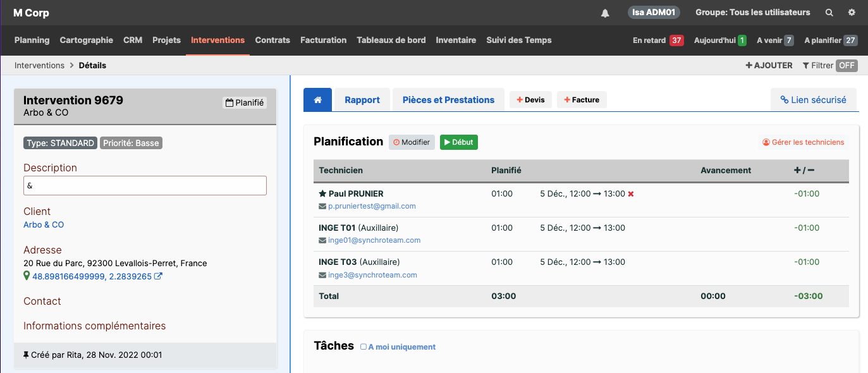The height and width of the screenshot is (373, 868).
Task: Click the Technicien column header
Action: click(x=341, y=171)
